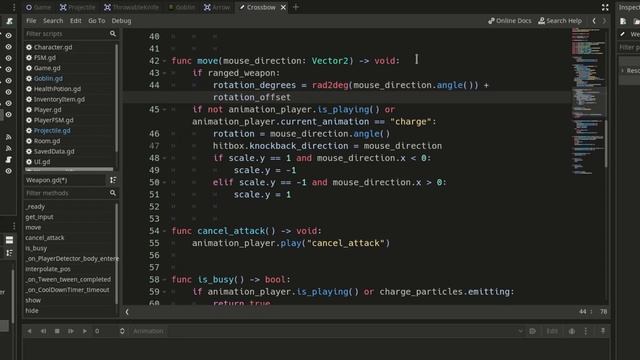Play selected animation from current position
The width and height of the screenshot is (640, 360).
84,331
